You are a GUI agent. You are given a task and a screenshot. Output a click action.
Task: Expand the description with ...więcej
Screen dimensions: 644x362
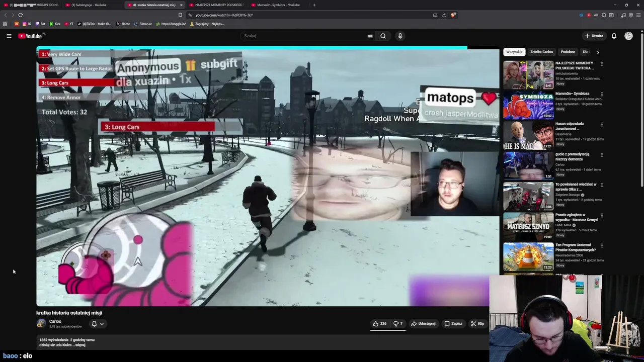[78, 345]
